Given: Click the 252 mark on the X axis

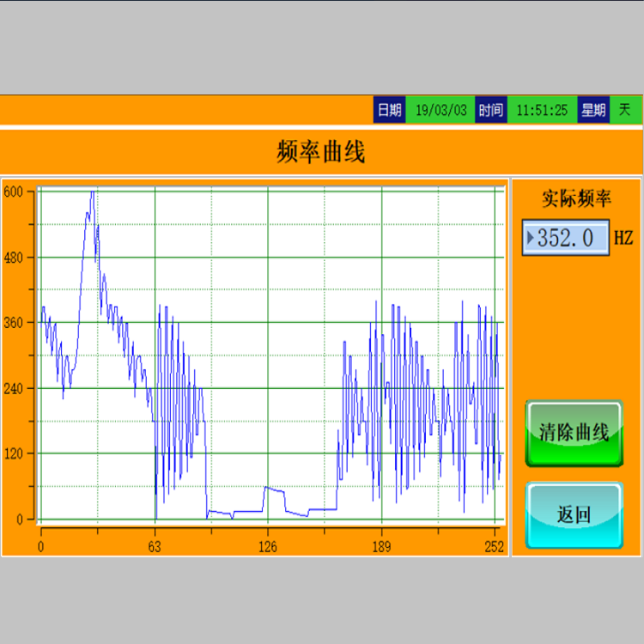Looking at the screenshot, I should point(494,544).
